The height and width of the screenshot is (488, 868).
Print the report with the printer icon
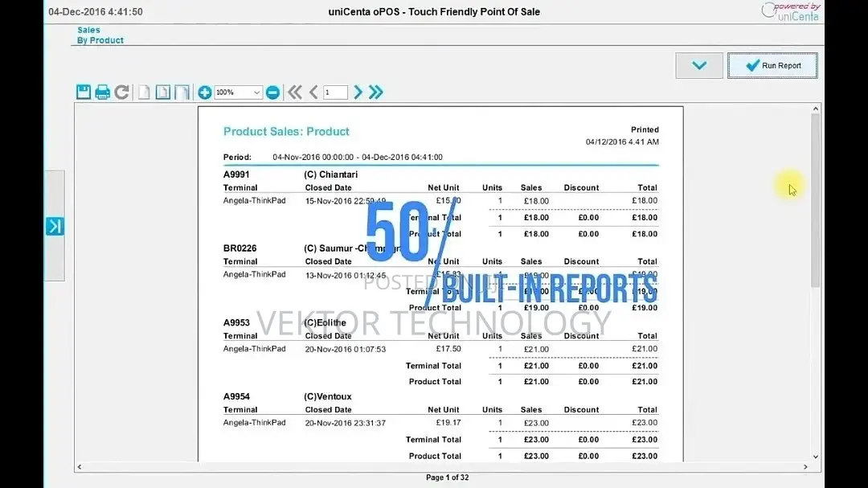click(x=102, y=92)
